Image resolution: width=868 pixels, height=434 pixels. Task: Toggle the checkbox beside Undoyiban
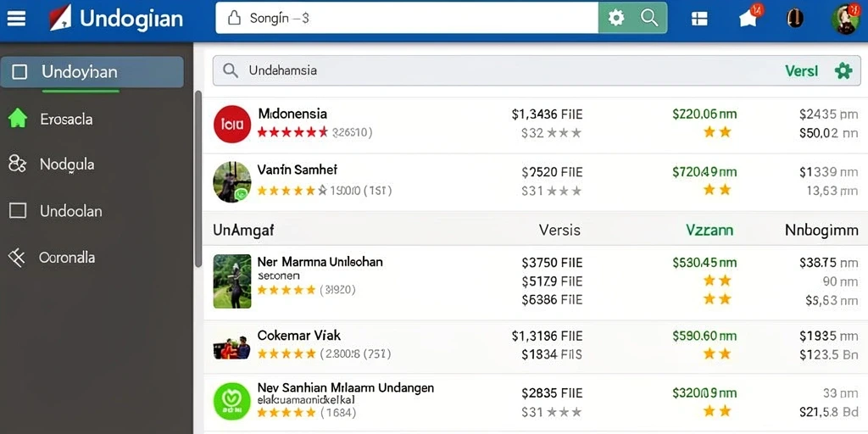pos(19,72)
